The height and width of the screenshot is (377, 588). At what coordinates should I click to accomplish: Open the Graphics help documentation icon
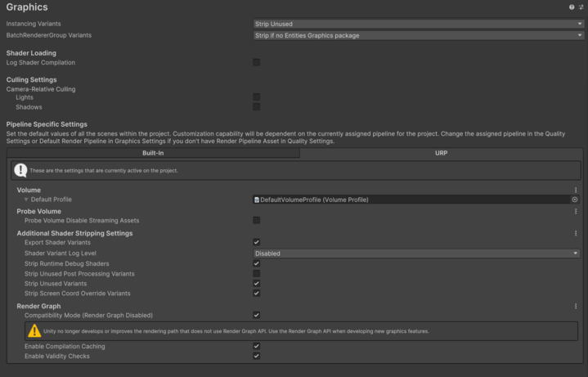(572, 7)
